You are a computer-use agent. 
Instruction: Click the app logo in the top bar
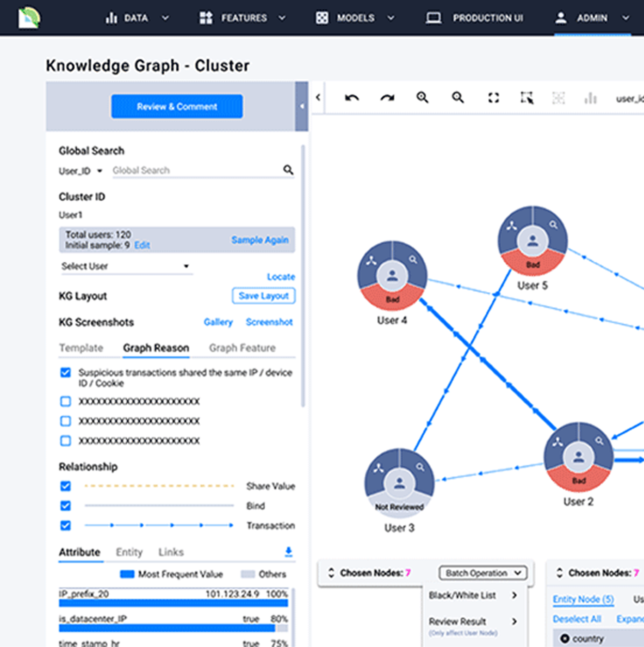point(29,18)
